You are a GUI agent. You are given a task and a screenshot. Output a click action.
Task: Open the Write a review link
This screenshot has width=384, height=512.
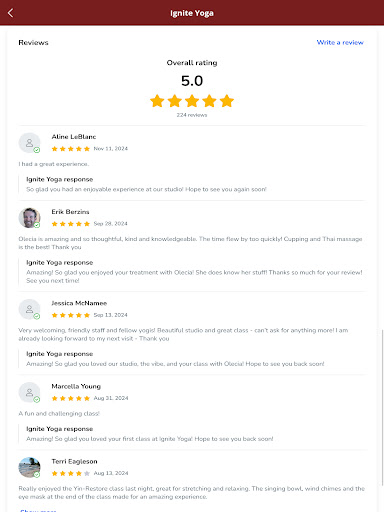pos(340,42)
